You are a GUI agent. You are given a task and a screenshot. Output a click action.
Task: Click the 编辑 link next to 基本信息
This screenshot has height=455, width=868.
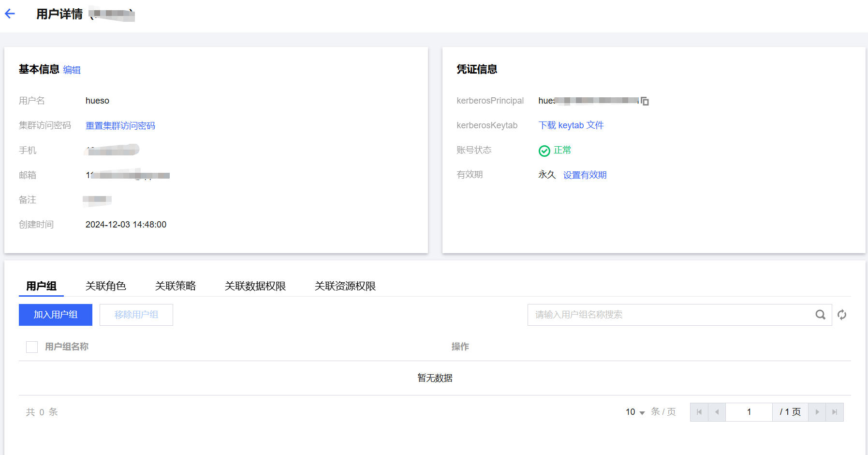[x=72, y=70]
